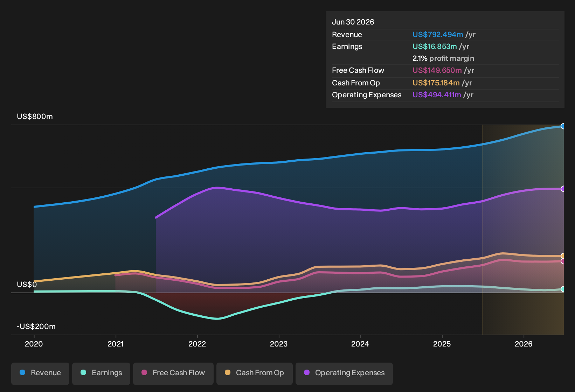Click the 2025 x-axis label
The height and width of the screenshot is (392, 575).
pyautogui.click(x=442, y=344)
